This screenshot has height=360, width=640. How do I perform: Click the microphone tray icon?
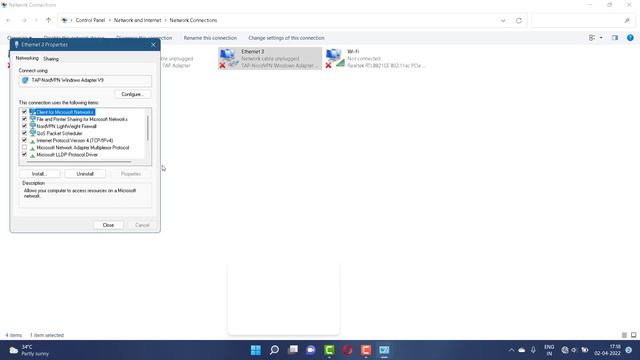tap(533, 350)
